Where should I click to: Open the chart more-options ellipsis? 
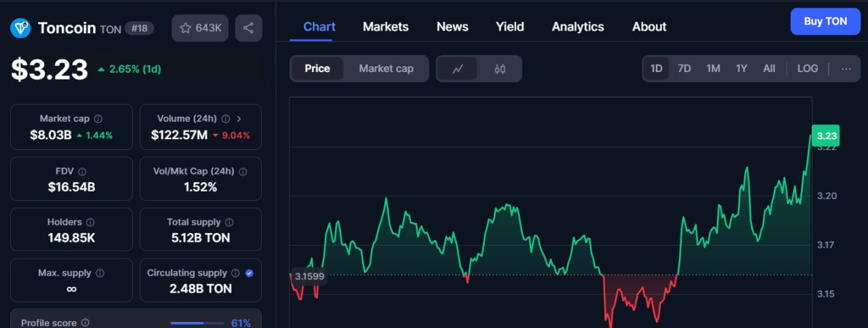846,69
